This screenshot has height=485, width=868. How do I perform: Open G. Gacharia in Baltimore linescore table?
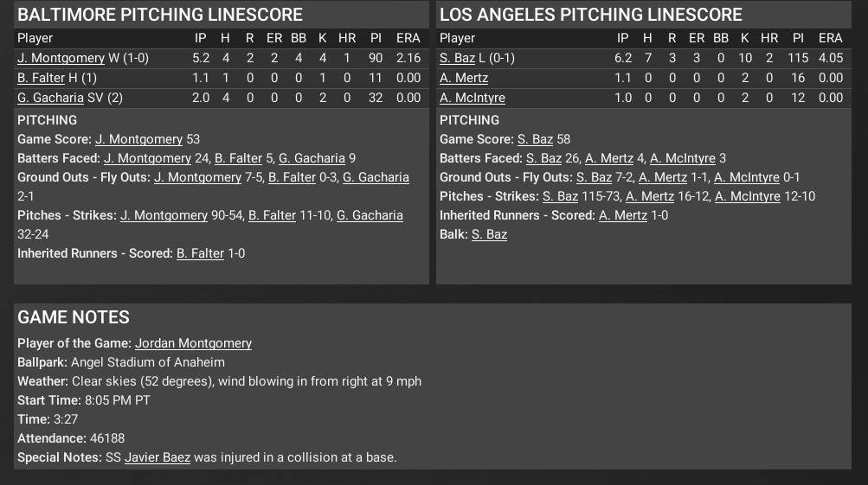(50, 98)
